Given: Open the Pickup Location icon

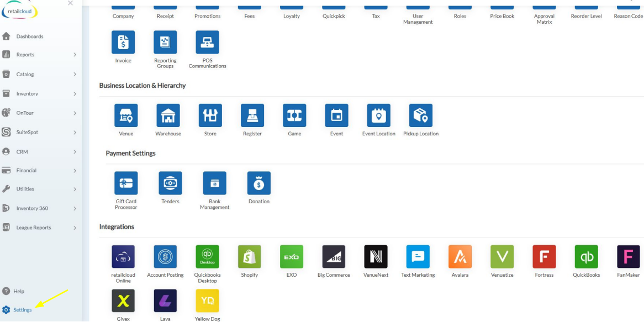Looking at the screenshot, I should click(x=420, y=115).
